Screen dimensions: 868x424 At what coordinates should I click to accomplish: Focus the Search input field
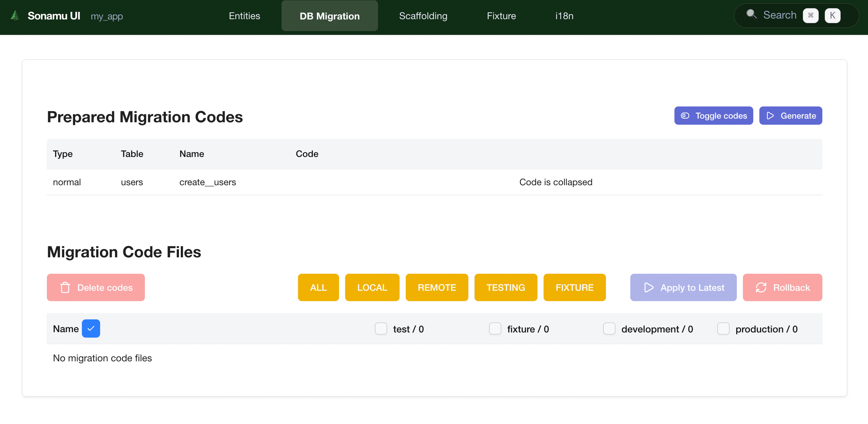coord(779,15)
